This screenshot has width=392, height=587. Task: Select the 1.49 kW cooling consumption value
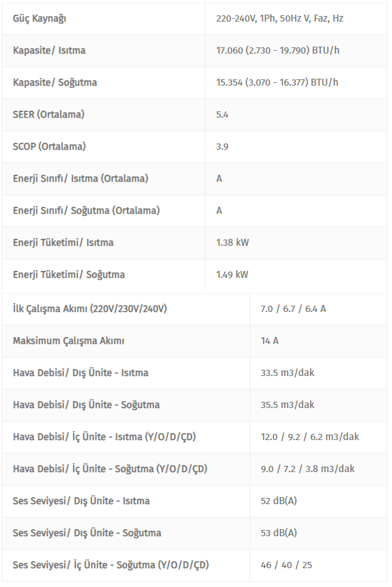click(232, 274)
